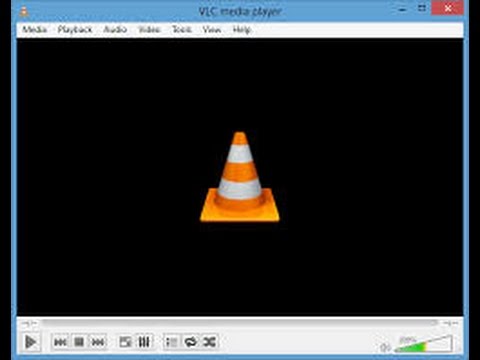Adjust the green volume slider

423,345
